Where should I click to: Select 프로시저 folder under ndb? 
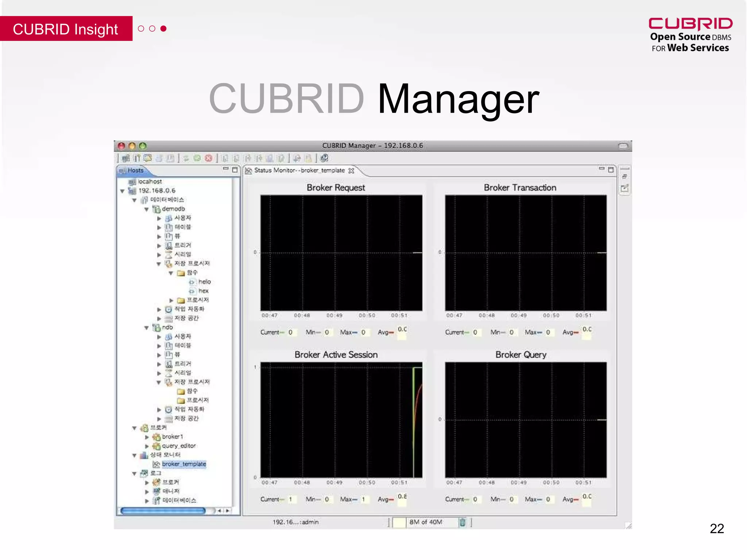198,400
